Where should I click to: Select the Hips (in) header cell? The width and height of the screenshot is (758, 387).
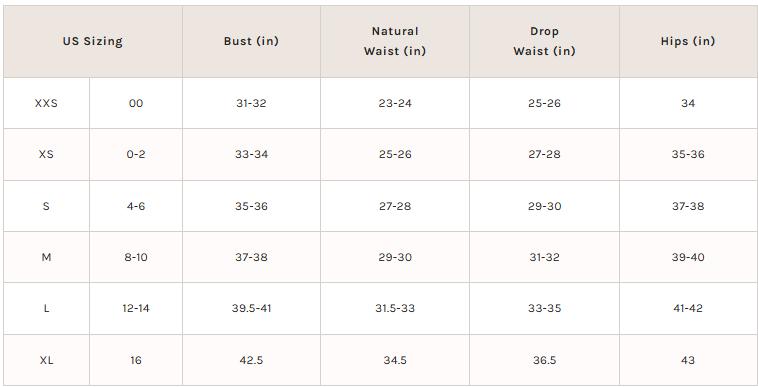point(688,41)
